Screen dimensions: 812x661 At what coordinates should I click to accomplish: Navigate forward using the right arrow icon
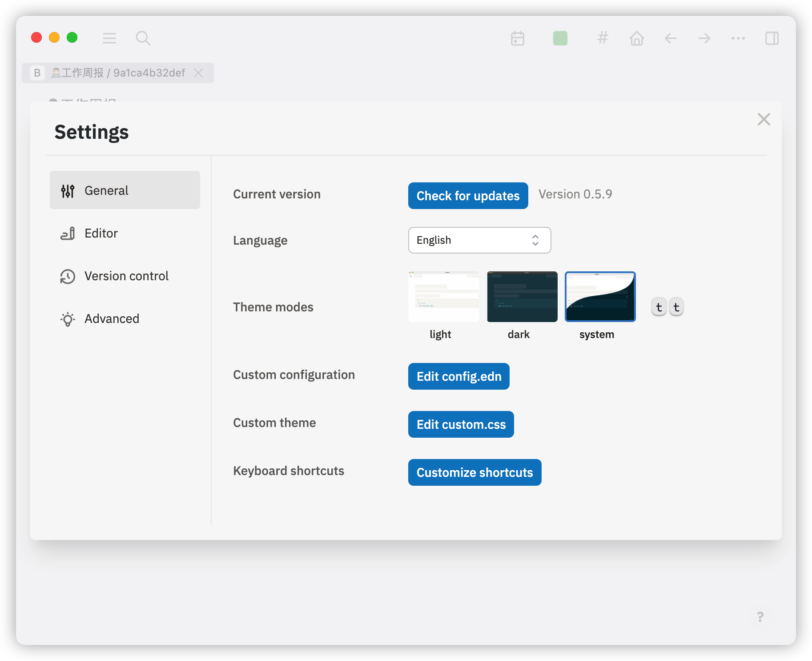tap(704, 38)
